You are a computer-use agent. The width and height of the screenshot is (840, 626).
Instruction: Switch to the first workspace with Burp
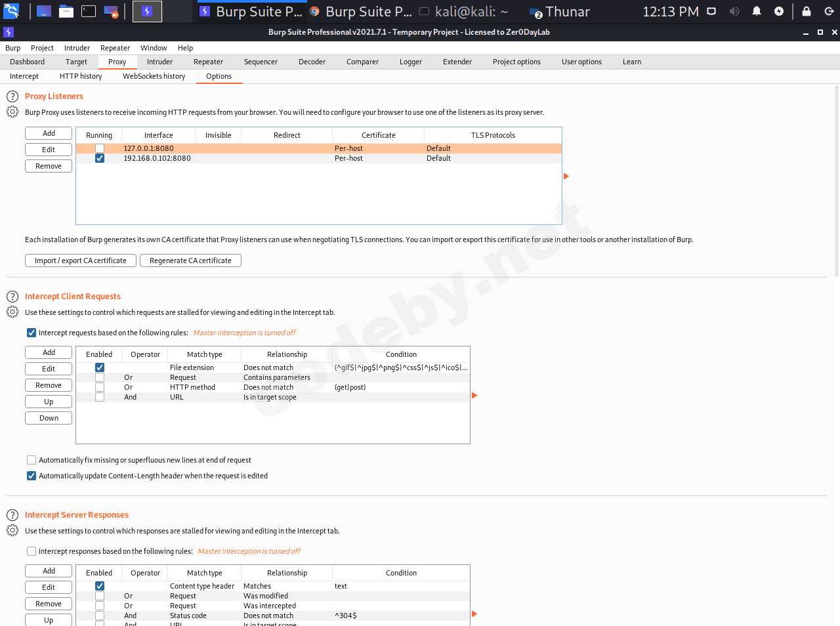[x=147, y=11]
